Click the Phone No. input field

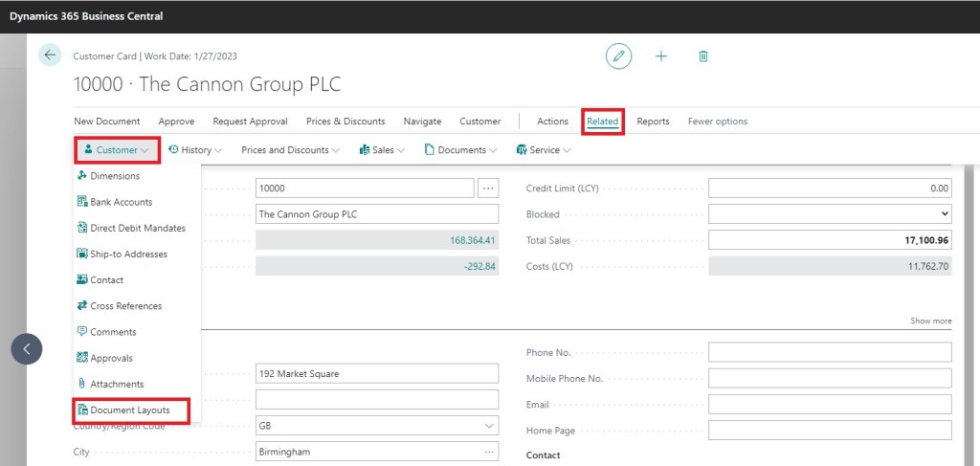click(x=830, y=352)
